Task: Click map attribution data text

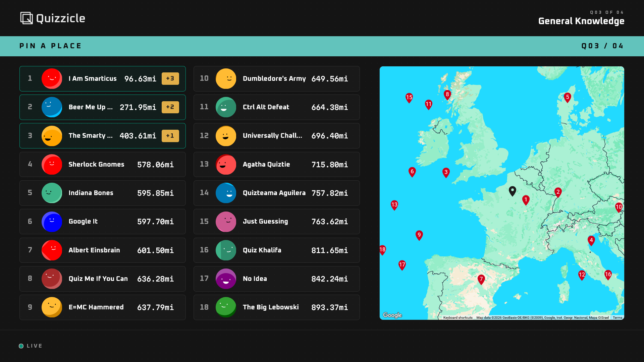Action: tap(542, 318)
